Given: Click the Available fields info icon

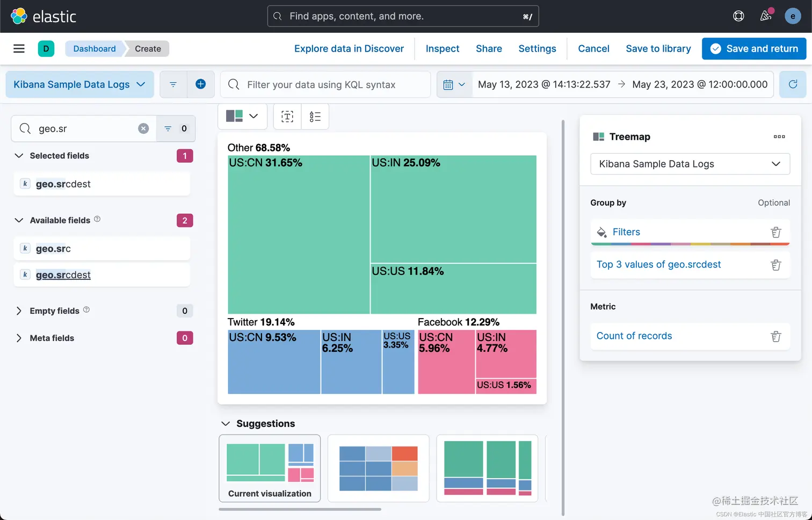Looking at the screenshot, I should point(97,219).
